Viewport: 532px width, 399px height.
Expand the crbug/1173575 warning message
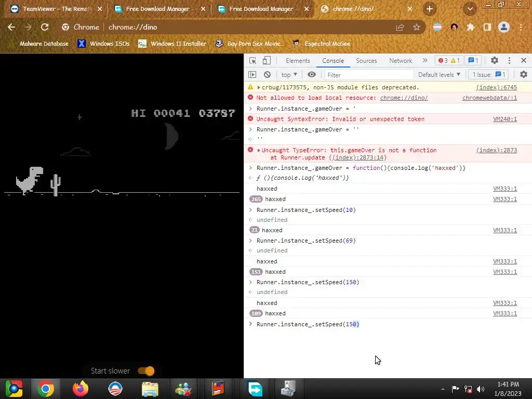(x=259, y=87)
